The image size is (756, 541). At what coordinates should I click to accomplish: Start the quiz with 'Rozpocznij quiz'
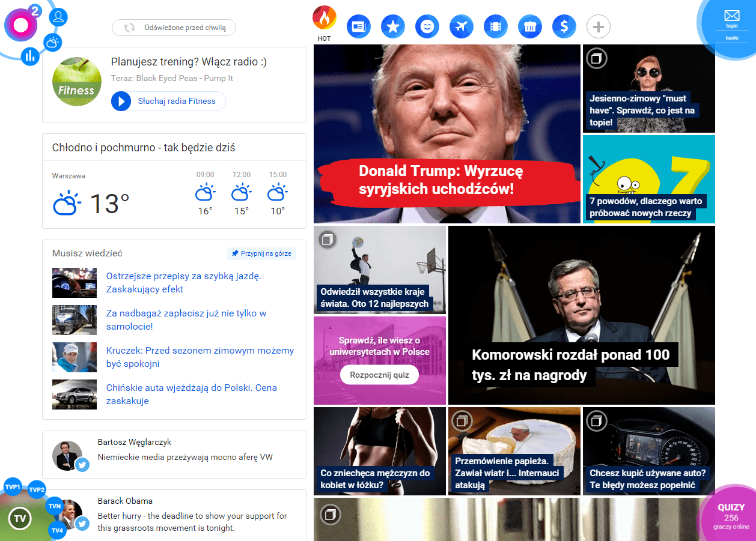pyautogui.click(x=379, y=375)
